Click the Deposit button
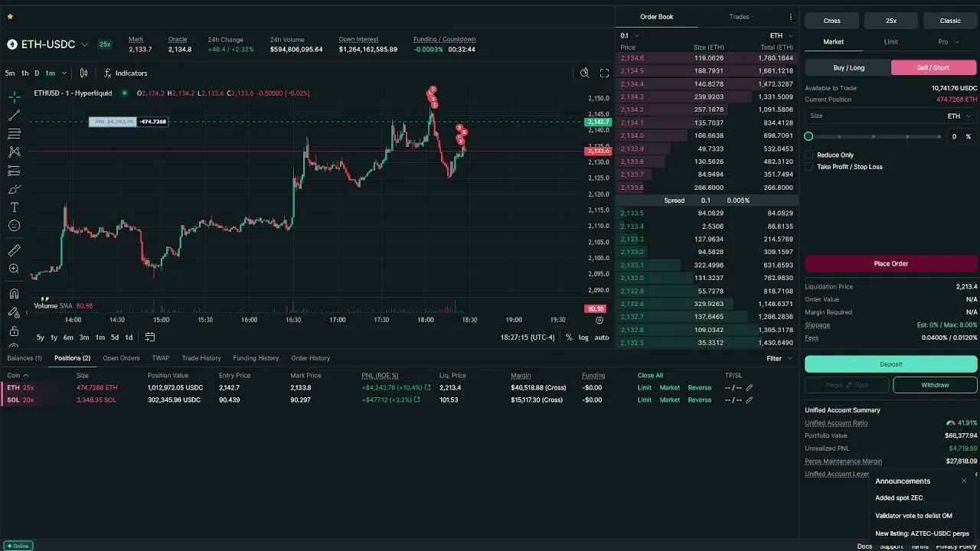 [x=891, y=364]
